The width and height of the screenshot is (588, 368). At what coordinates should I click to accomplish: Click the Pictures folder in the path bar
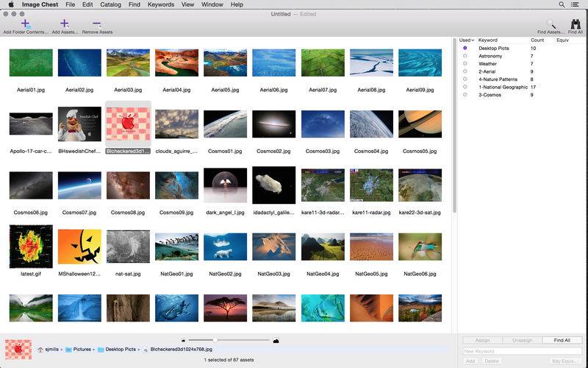82,349
